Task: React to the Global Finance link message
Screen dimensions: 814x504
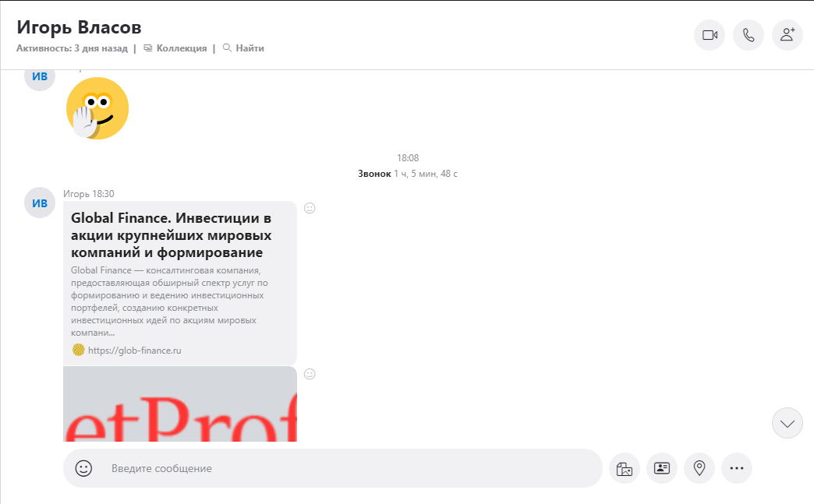Action: click(x=310, y=208)
